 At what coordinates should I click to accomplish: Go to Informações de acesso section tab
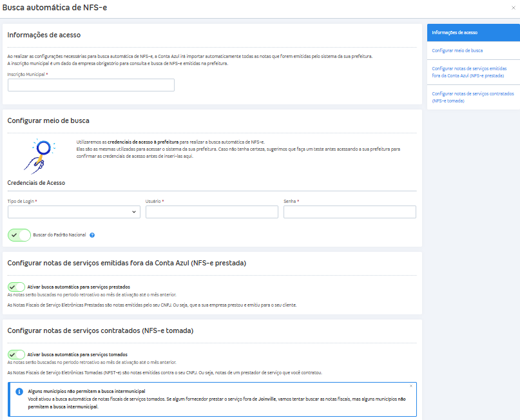coord(473,32)
